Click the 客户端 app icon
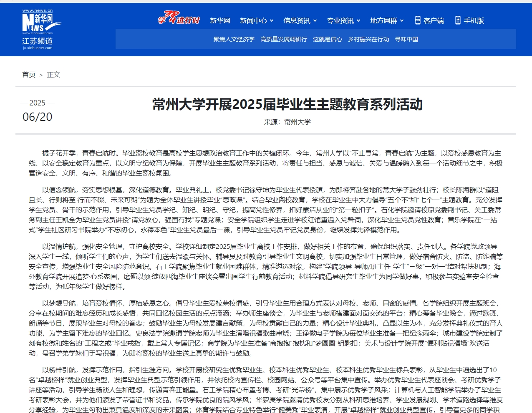The width and height of the screenshot is (532, 413). 418,20
